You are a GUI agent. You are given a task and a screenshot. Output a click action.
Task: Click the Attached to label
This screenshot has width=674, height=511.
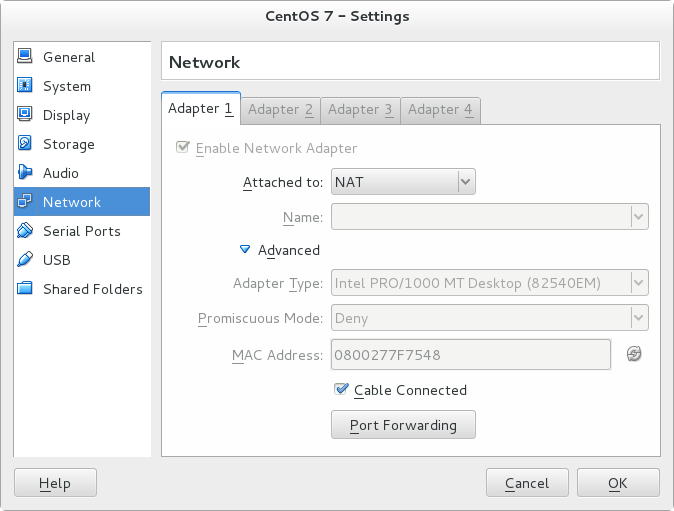point(283,182)
